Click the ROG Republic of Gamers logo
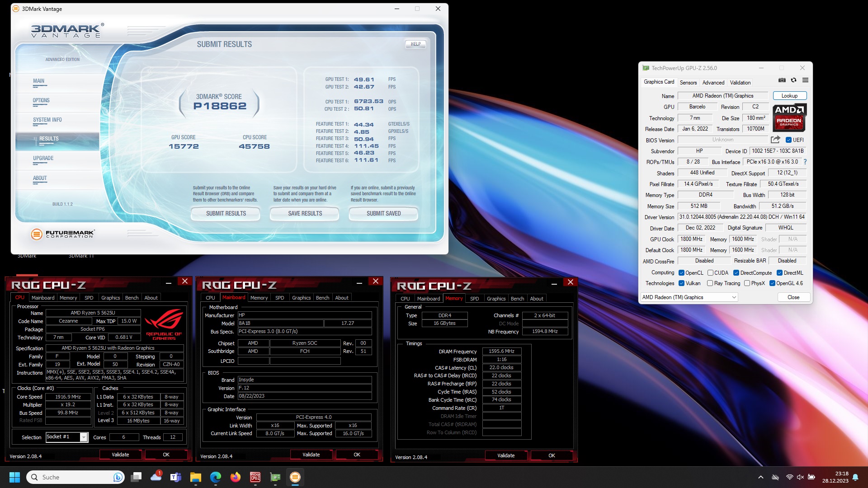The width and height of the screenshot is (868, 488). [x=164, y=324]
